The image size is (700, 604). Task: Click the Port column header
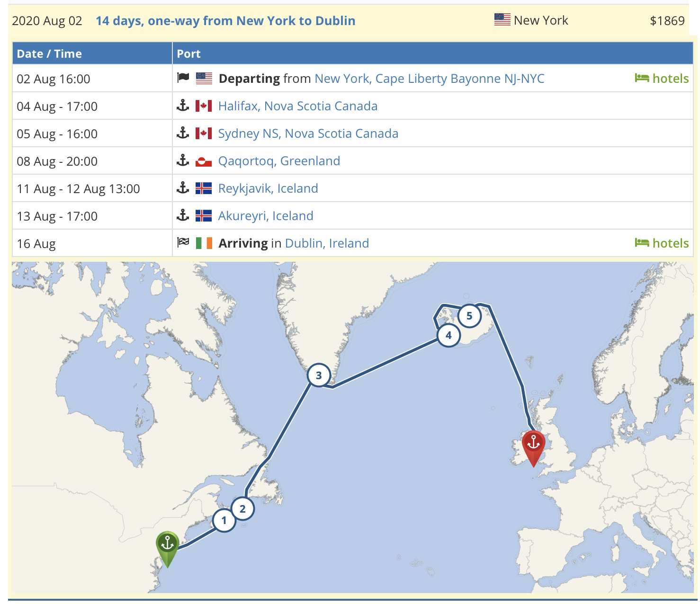(188, 53)
